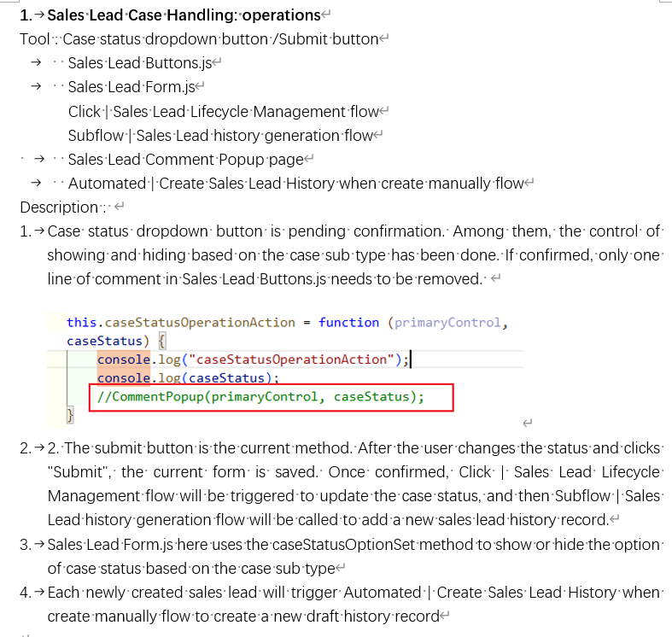The width and height of the screenshot is (672, 637).
Task: Click code line "console.log(caseStatus);"
Action: click(x=188, y=377)
